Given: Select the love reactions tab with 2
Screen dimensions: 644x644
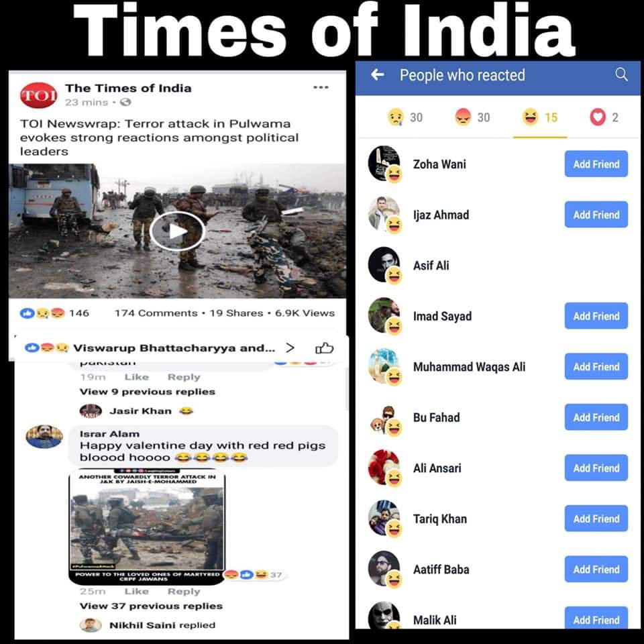Looking at the screenshot, I should (x=604, y=117).
